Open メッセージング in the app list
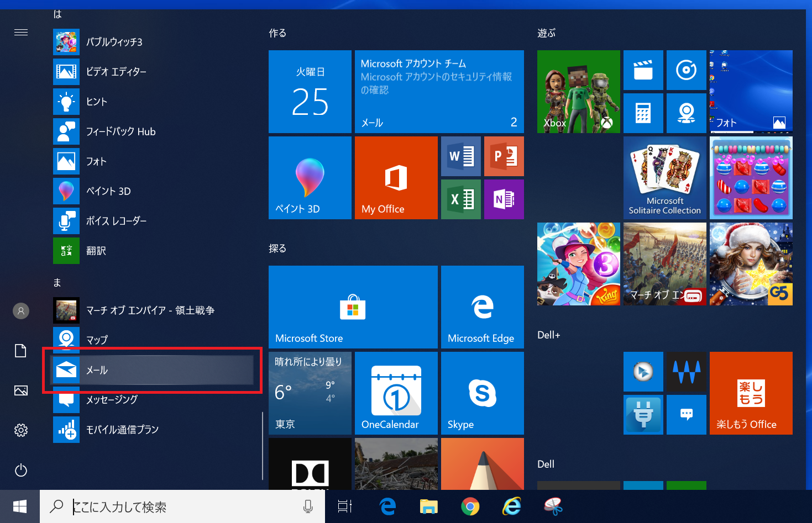This screenshot has height=523, width=812. 153,400
